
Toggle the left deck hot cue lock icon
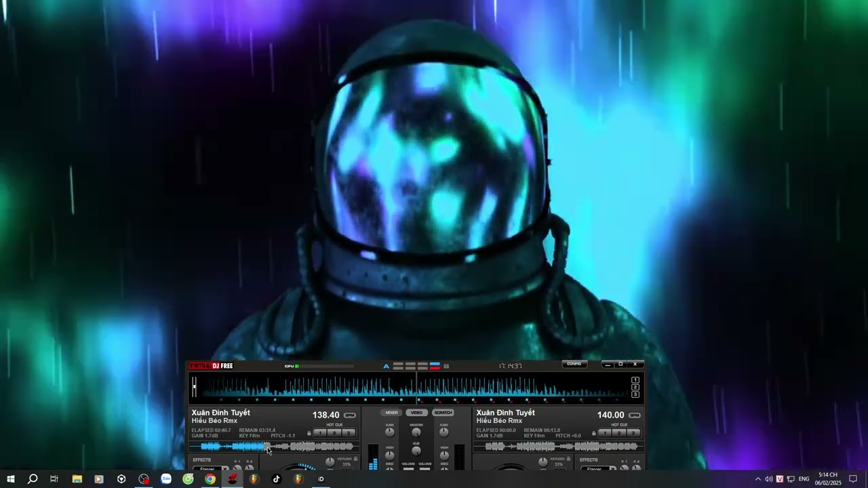point(309,433)
